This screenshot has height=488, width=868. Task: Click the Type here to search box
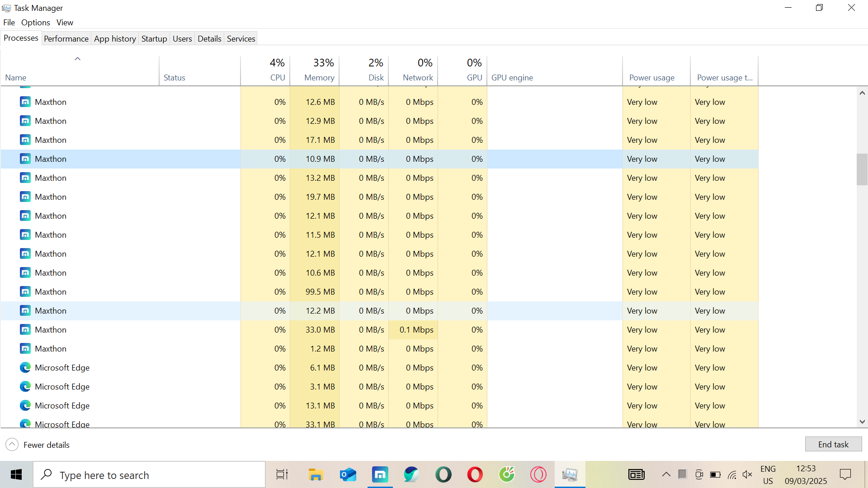coord(149,475)
